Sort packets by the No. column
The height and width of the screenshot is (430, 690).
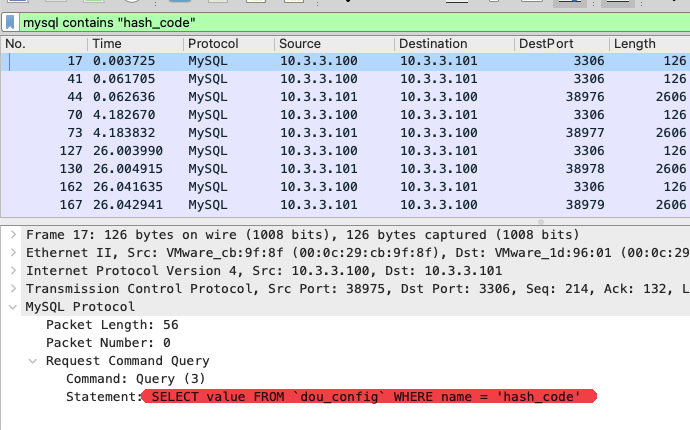(x=40, y=44)
